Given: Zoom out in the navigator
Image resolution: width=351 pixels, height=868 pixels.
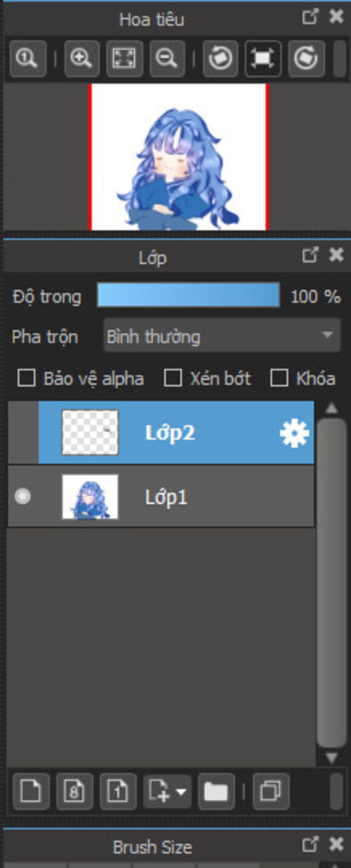Looking at the screenshot, I should click(167, 58).
